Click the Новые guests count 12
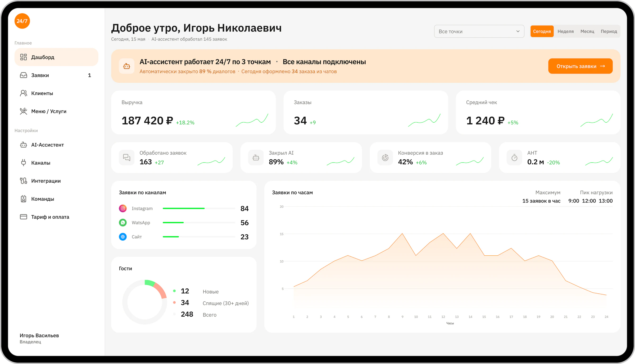Viewport: 635px width, 364px height. click(185, 291)
